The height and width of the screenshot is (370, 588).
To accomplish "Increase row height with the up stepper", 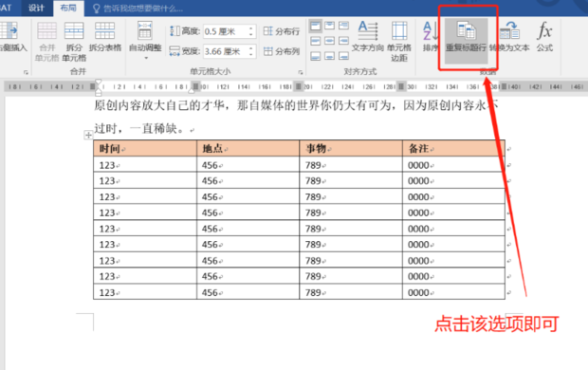I will (251, 28).
